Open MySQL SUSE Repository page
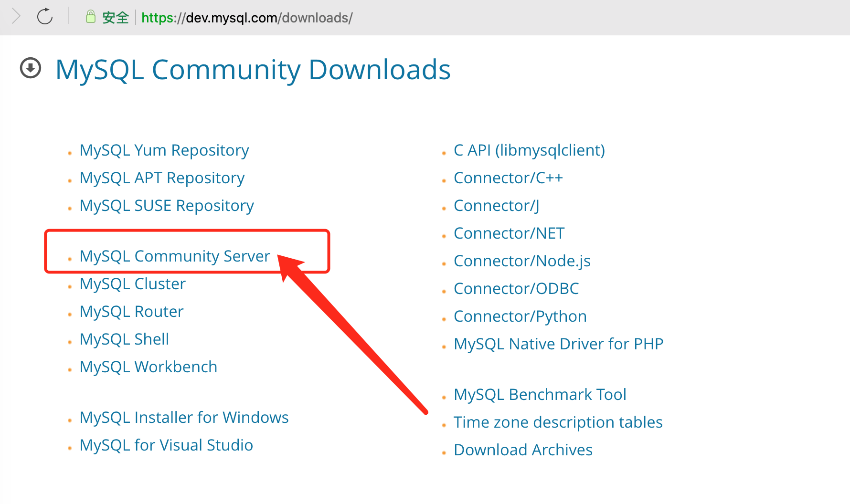Image resolution: width=850 pixels, height=504 pixels. [x=167, y=205]
